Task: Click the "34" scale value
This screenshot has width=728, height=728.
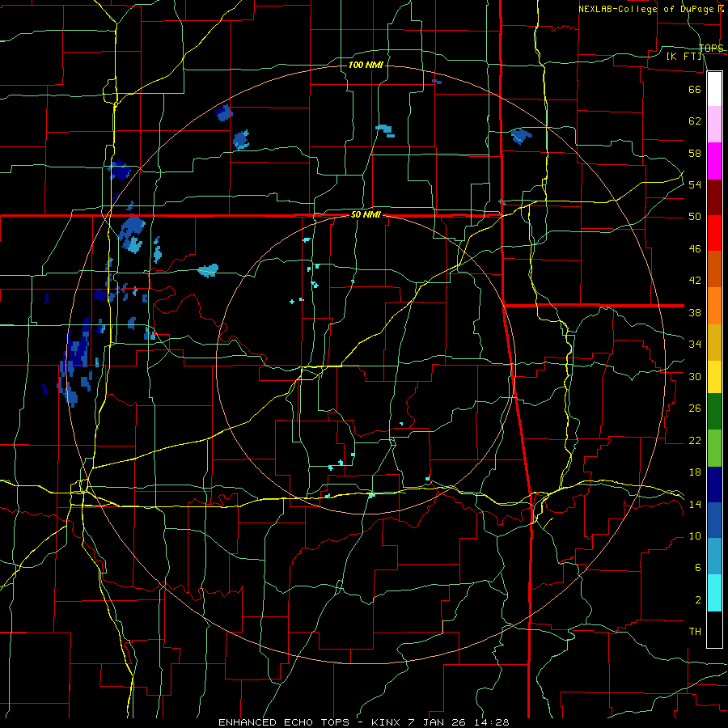Action: 695,345
